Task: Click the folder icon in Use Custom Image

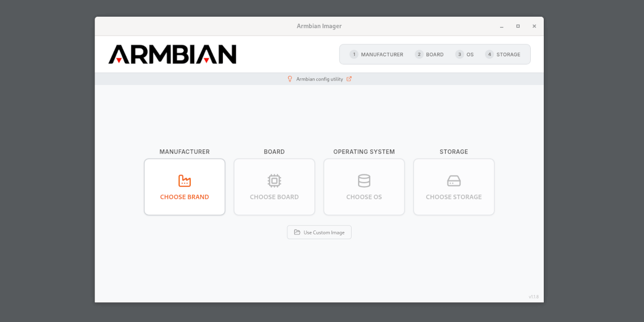Action: pos(297,232)
